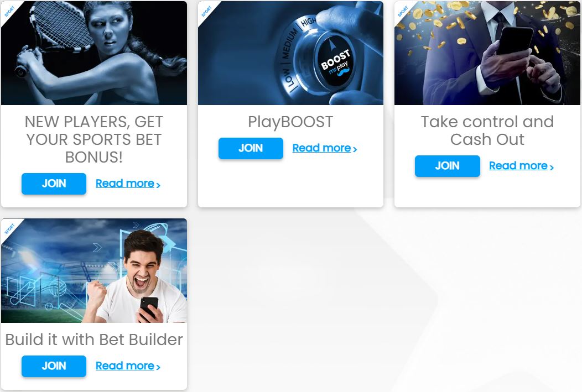This screenshot has width=582, height=392.
Task: Open the businessman with coins image
Action: coord(487,53)
